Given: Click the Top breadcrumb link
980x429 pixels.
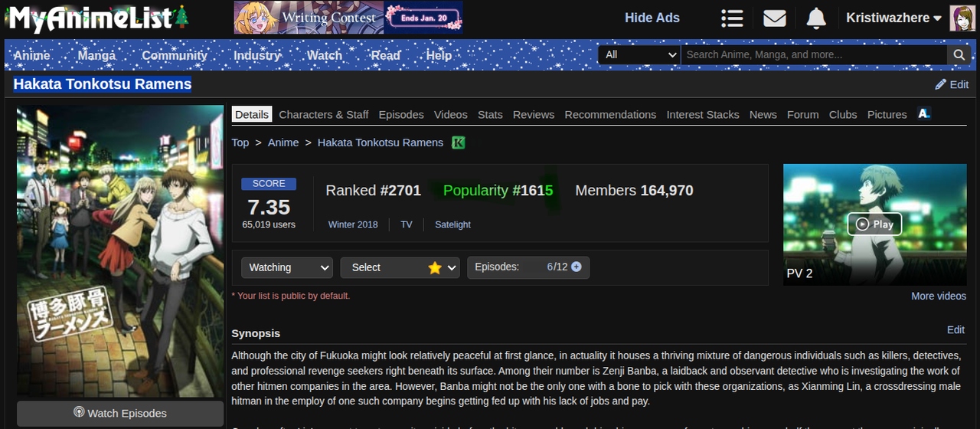Looking at the screenshot, I should 240,142.
